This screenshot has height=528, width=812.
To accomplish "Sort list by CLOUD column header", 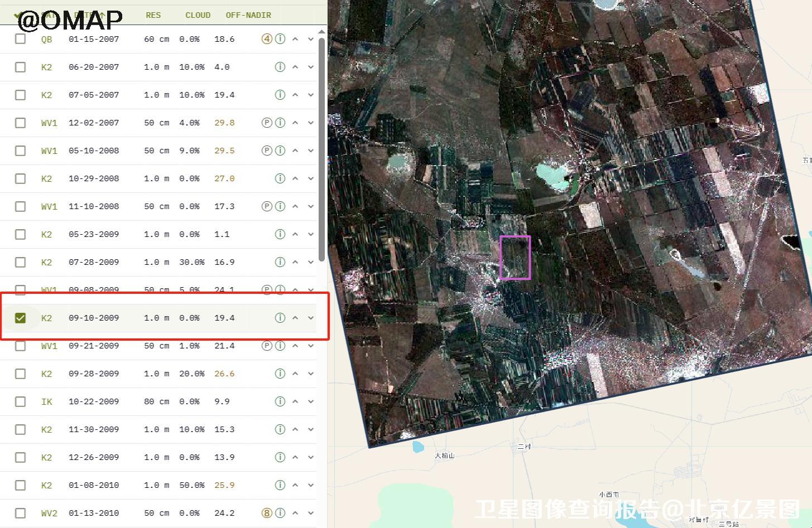I will (198, 15).
